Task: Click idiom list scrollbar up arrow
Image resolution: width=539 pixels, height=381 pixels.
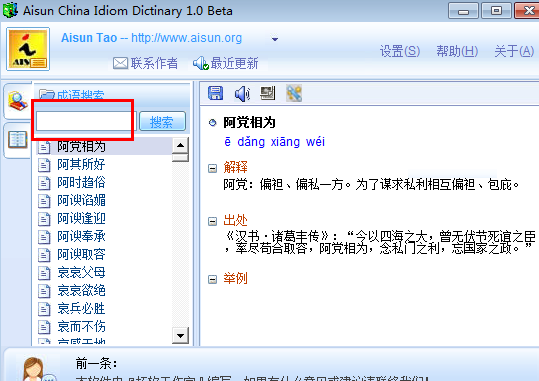Action: (180, 145)
